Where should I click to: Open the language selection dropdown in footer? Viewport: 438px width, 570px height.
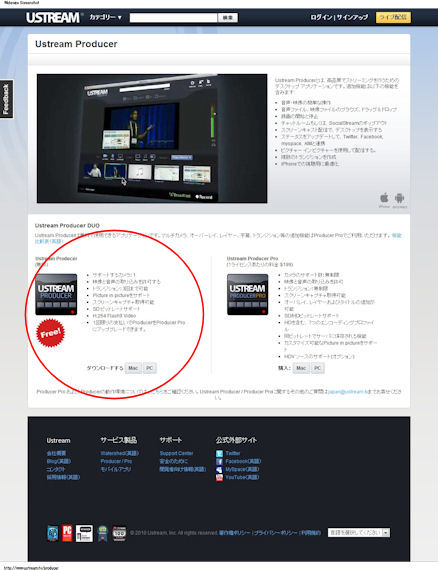tap(359, 533)
